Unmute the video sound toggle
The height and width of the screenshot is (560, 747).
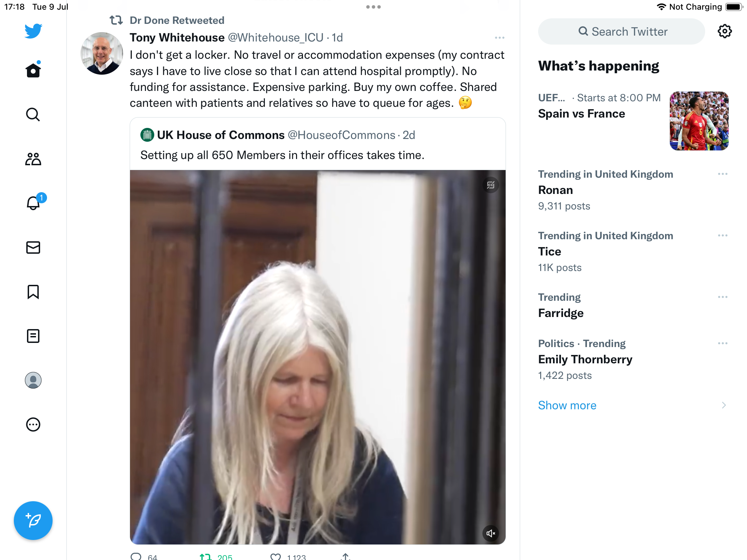[x=490, y=533]
